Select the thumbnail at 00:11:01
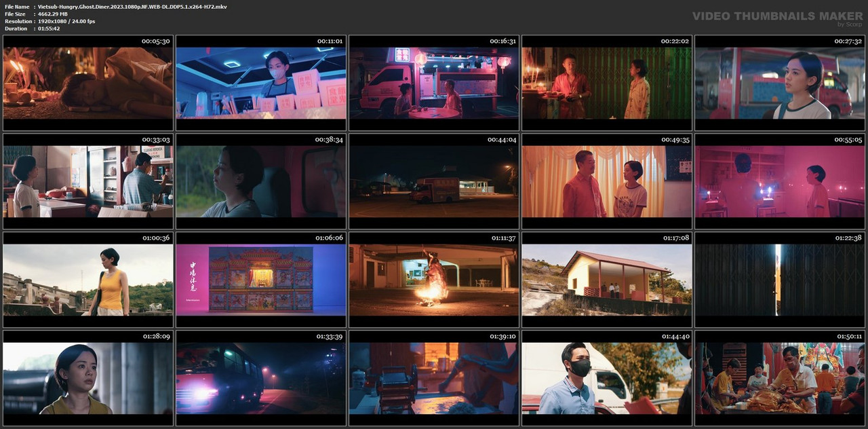868x429 pixels. tap(261, 83)
